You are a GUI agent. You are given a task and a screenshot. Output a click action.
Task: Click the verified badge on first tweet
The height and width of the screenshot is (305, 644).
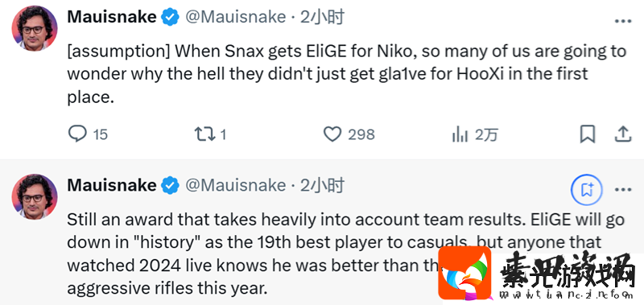(x=170, y=17)
